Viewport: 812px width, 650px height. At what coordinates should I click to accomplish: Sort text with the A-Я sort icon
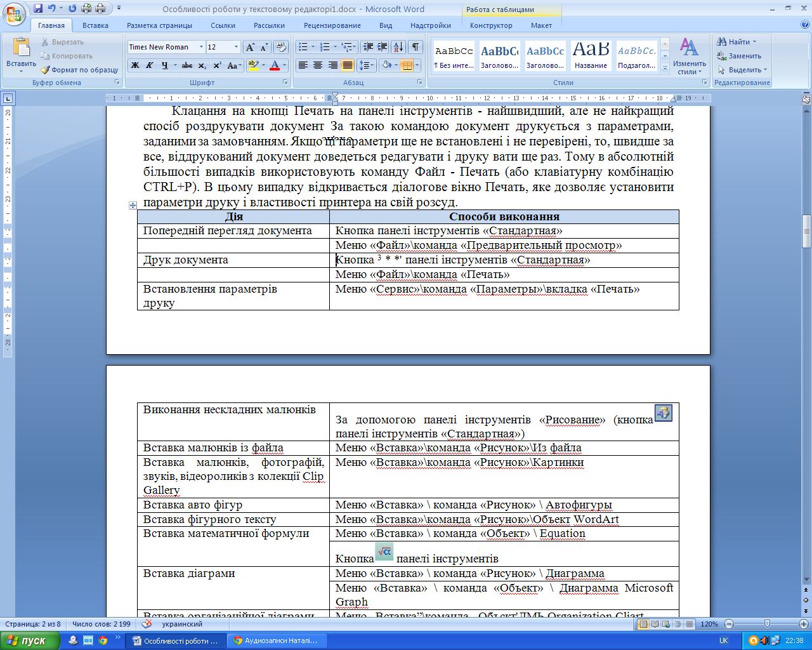tap(398, 47)
